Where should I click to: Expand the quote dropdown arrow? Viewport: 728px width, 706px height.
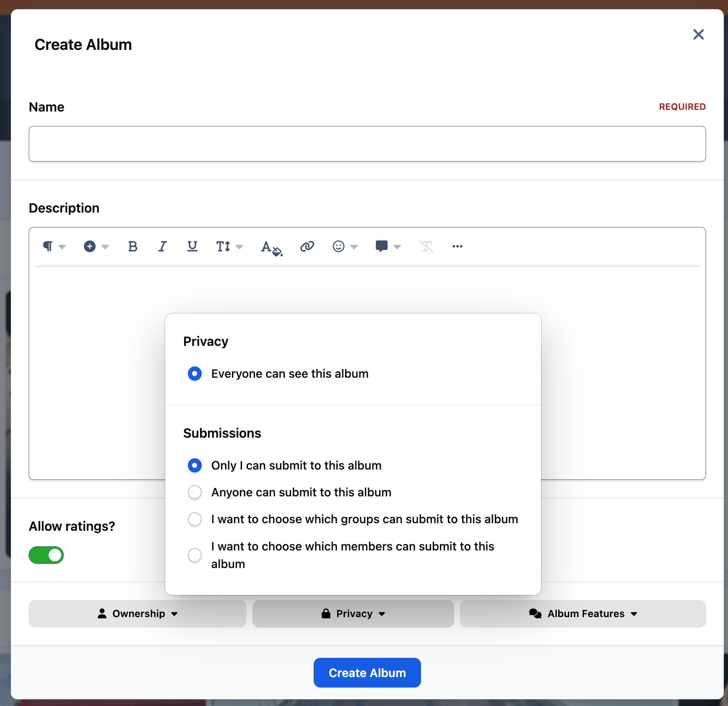[x=397, y=247]
